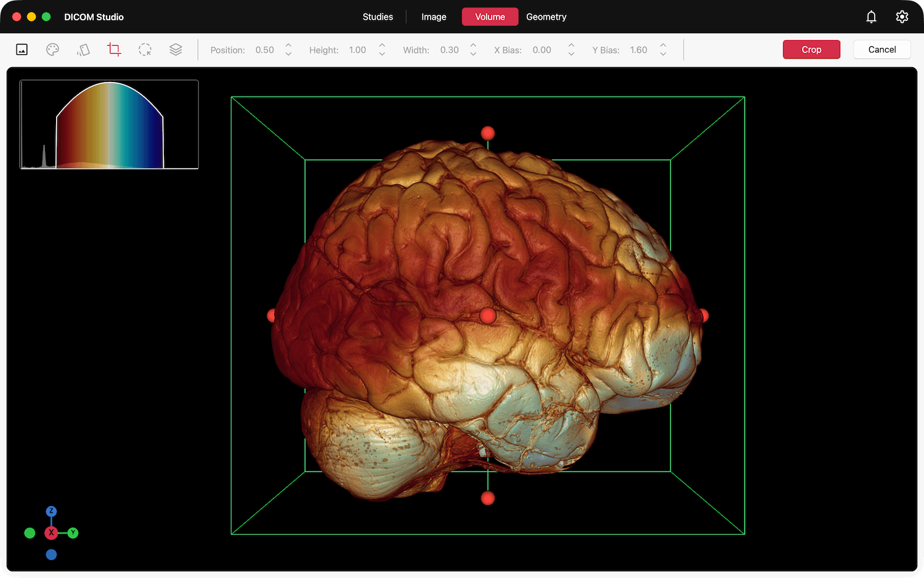Click the Height field showing 1.00
924x578 pixels.
357,50
